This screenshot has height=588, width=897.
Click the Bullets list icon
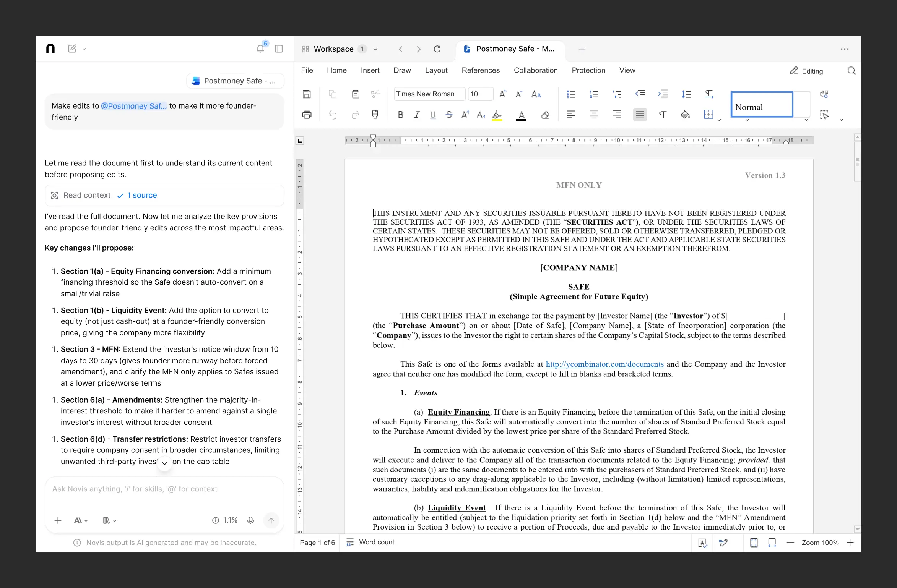tap(571, 94)
